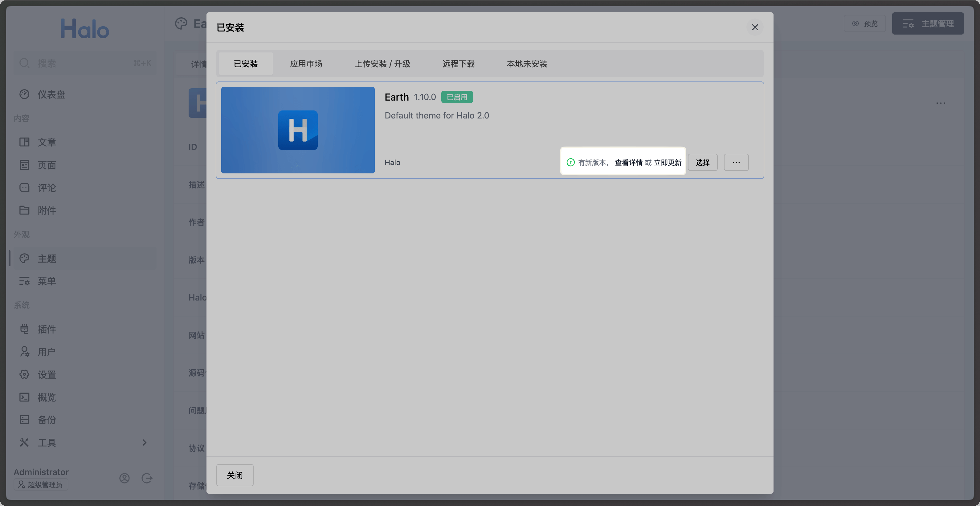Click the 立即更新 update-now link
This screenshot has height=506, width=980.
667,163
